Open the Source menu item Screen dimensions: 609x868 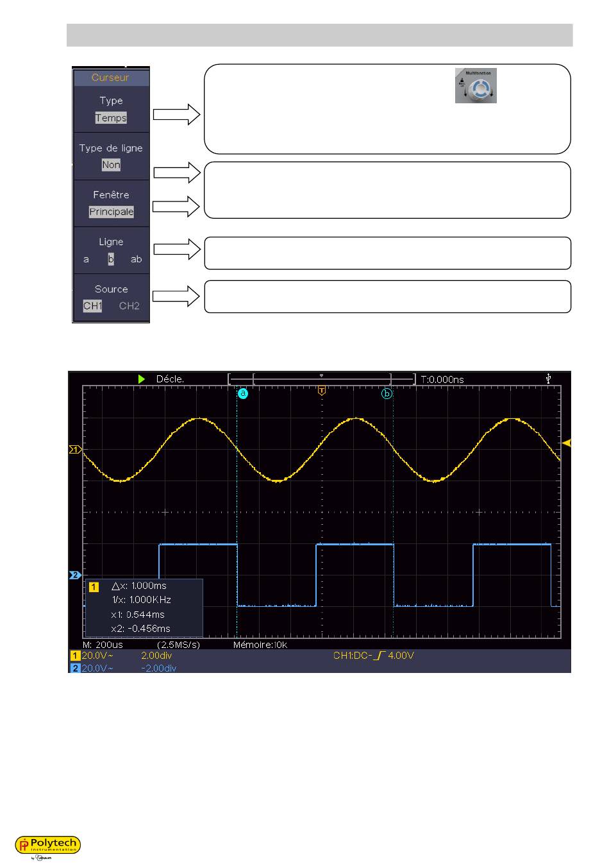pos(111,297)
